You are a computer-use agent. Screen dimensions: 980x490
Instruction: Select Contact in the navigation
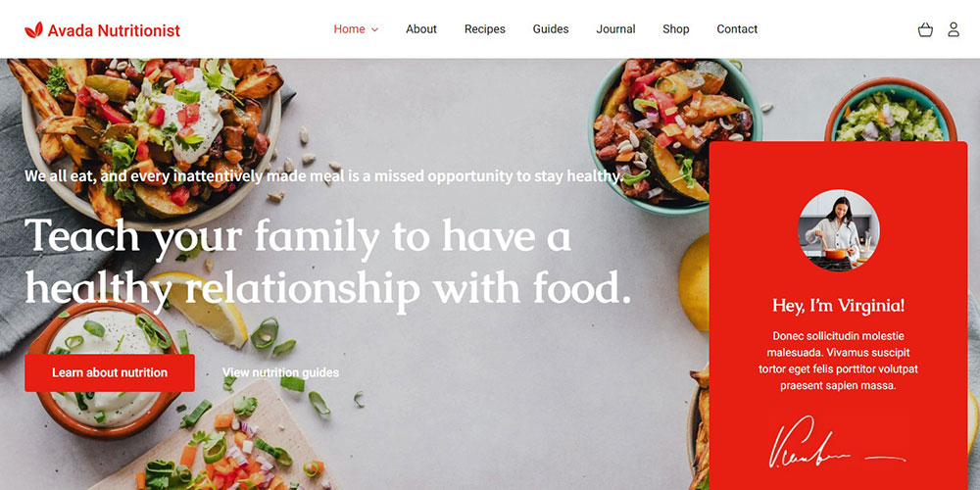click(737, 28)
